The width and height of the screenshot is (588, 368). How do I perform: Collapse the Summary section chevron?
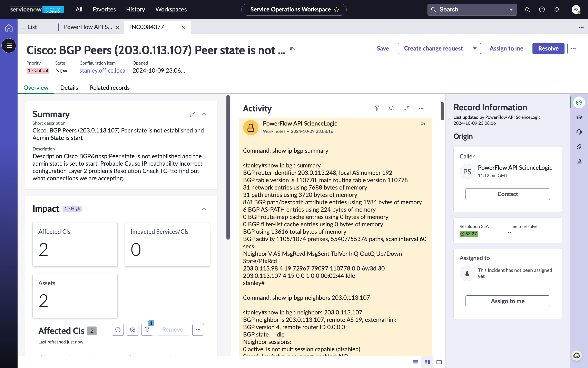204,114
